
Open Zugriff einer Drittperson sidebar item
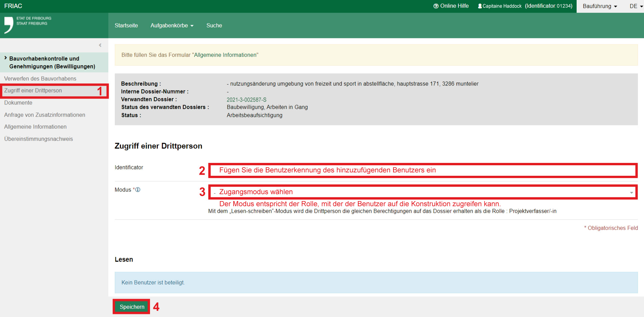point(33,91)
